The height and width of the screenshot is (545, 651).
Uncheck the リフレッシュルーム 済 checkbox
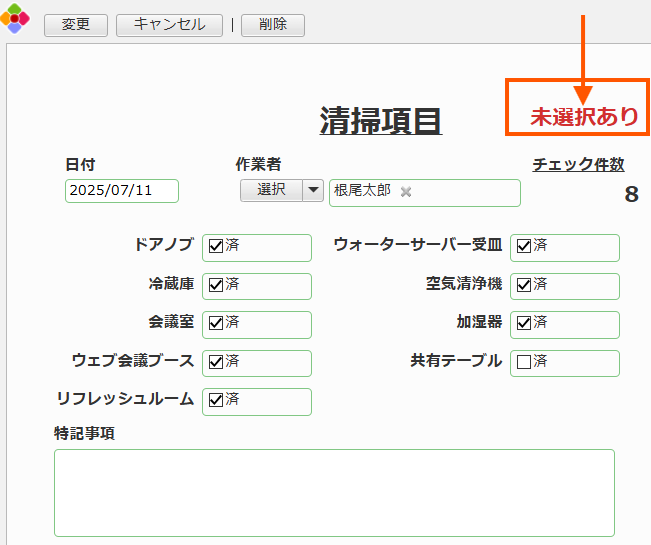pyautogui.click(x=216, y=400)
